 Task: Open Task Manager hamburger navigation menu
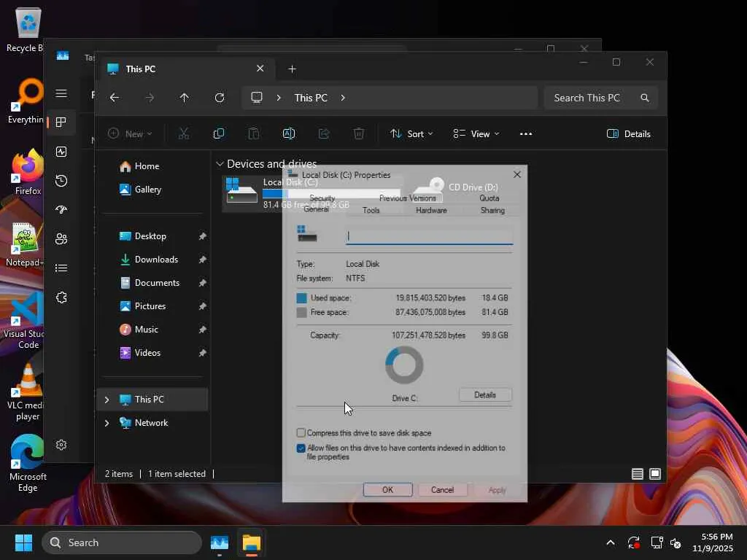[x=61, y=93]
